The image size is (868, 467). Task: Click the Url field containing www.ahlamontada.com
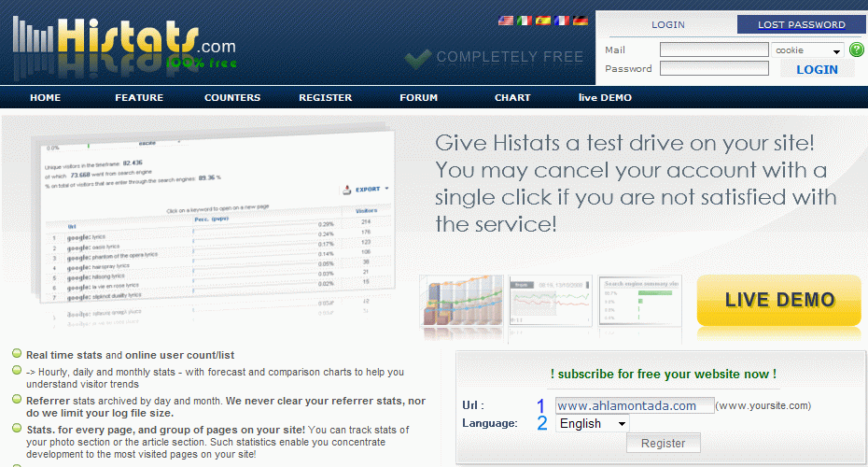[x=635, y=405]
